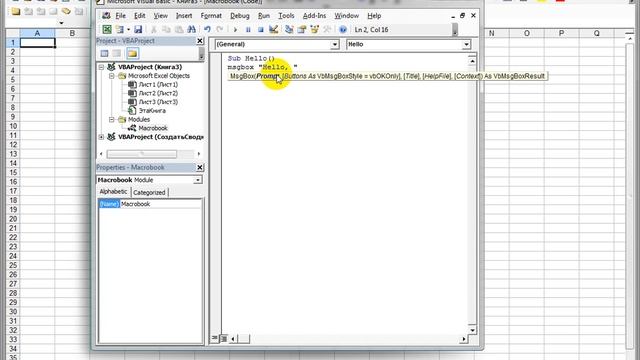Click the code window horizontal scroll right arrow
The height and width of the screenshot is (360, 640).
[464, 338]
